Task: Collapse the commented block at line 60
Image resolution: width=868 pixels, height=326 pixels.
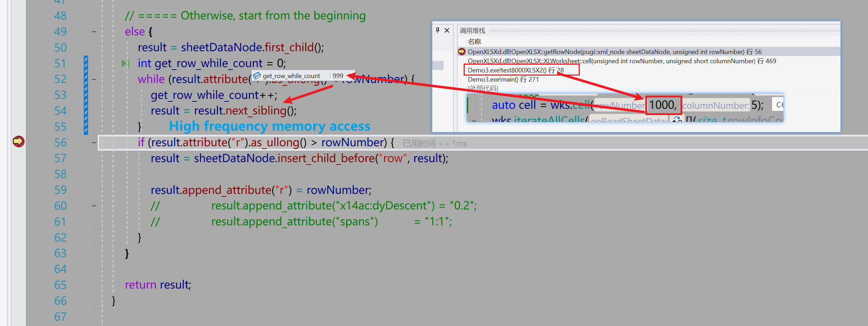Action: [94, 206]
